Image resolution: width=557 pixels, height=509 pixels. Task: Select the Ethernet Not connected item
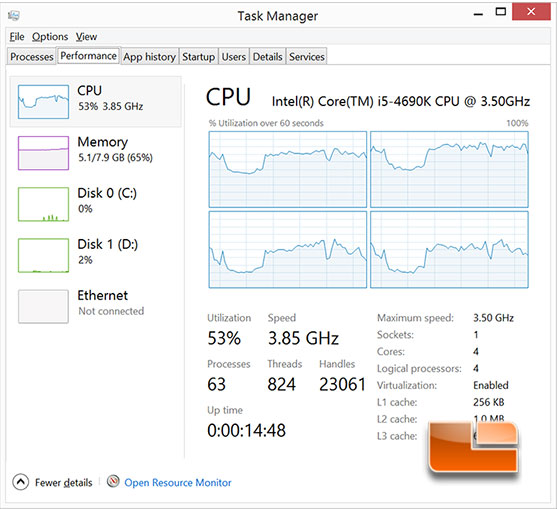click(82, 306)
